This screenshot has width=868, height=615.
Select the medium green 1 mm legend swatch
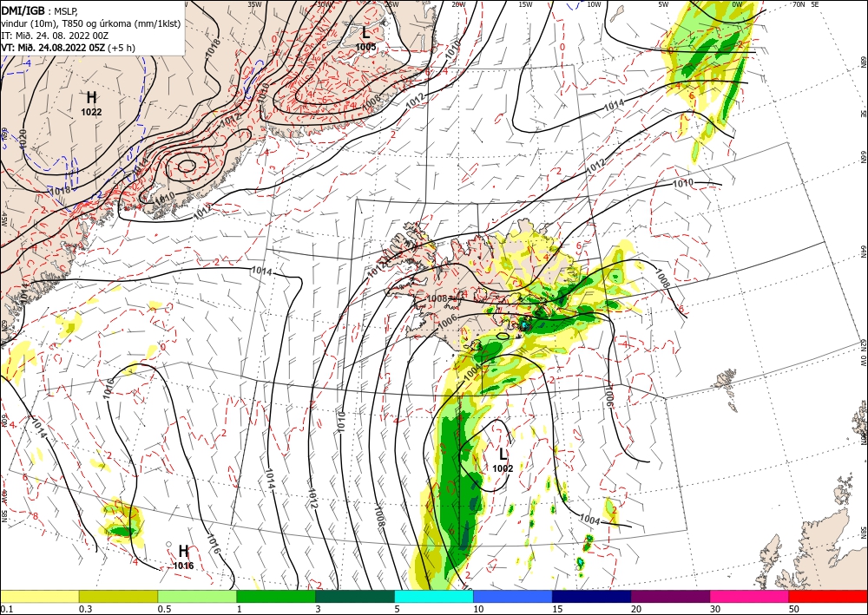276,596
